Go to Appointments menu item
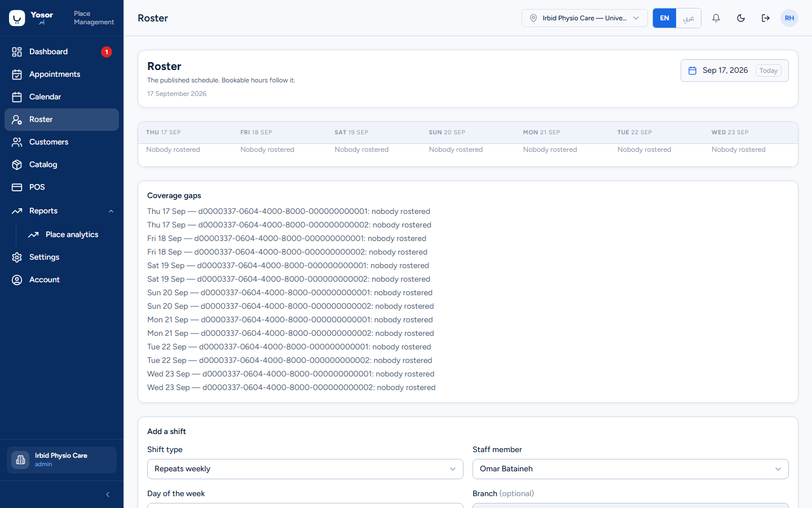The width and height of the screenshot is (812, 508). pyautogui.click(x=61, y=75)
